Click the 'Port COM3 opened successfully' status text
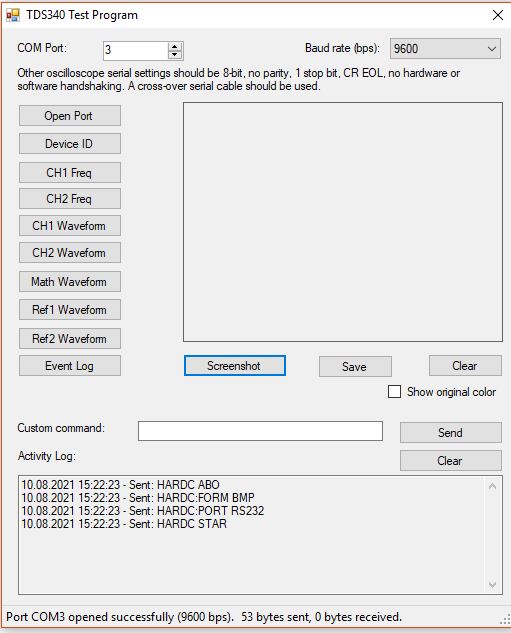511x633 pixels. 120,617
